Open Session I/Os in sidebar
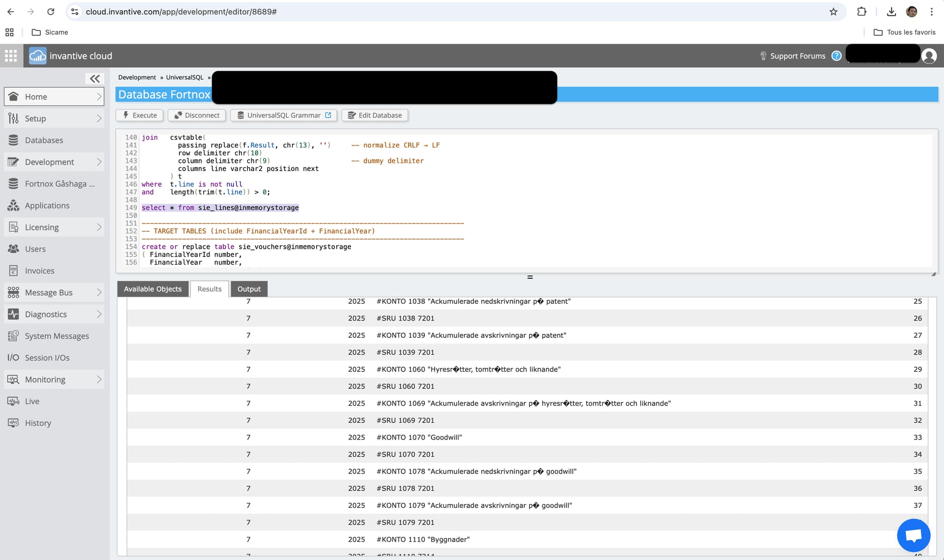944x560 pixels. click(47, 357)
